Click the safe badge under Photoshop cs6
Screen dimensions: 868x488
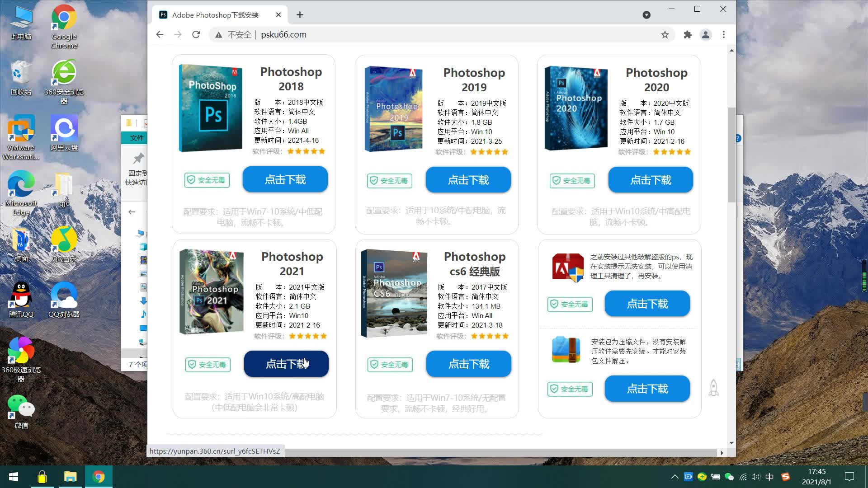(390, 364)
